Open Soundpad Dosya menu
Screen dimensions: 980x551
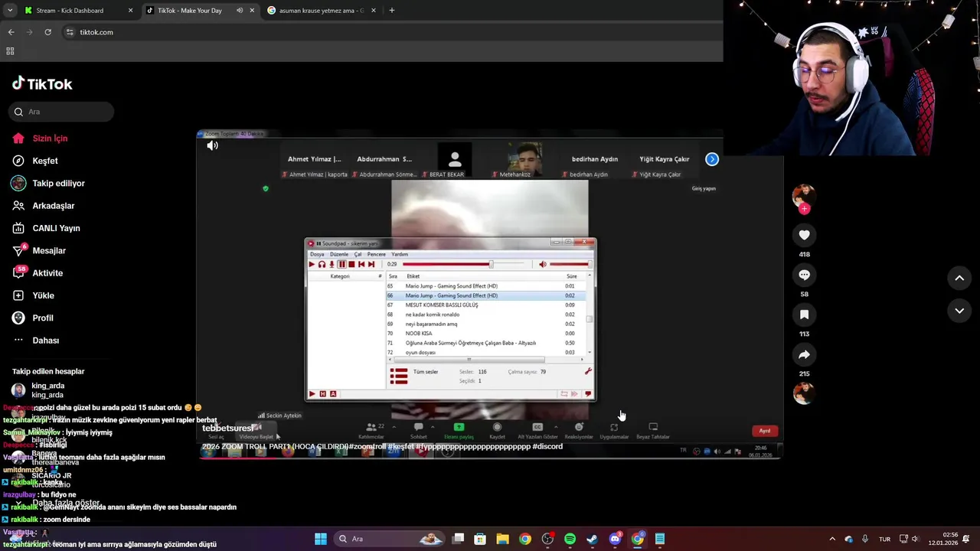click(x=317, y=254)
